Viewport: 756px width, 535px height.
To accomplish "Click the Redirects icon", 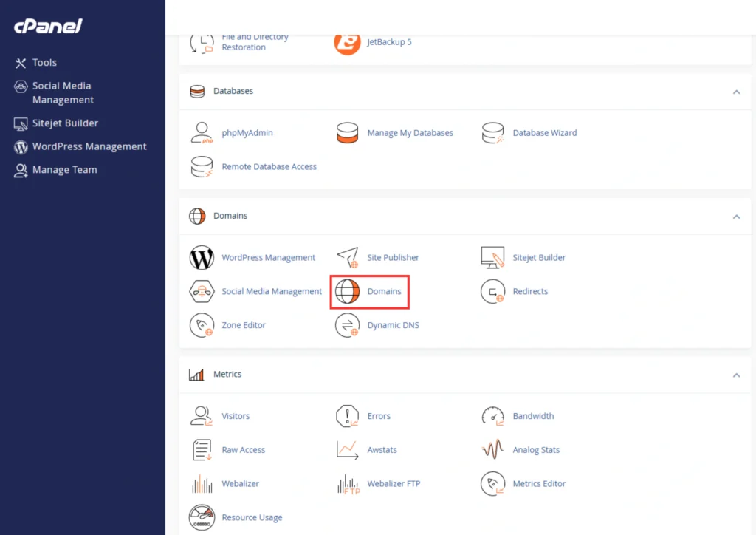I will coord(492,291).
